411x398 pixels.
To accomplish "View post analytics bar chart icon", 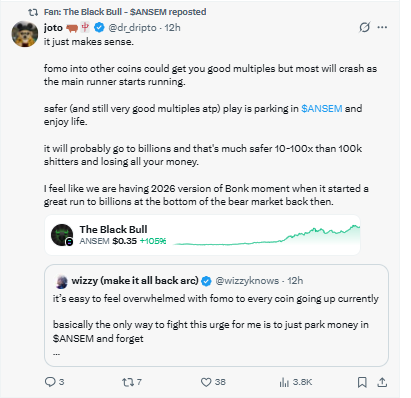I will 284,382.
